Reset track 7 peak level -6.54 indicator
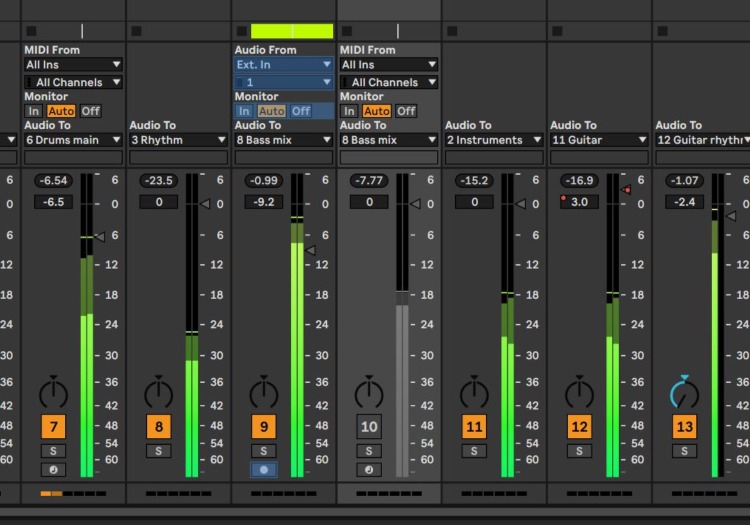The height and width of the screenshot is (525, 750). pyautogui.click(x=53, y=181)
